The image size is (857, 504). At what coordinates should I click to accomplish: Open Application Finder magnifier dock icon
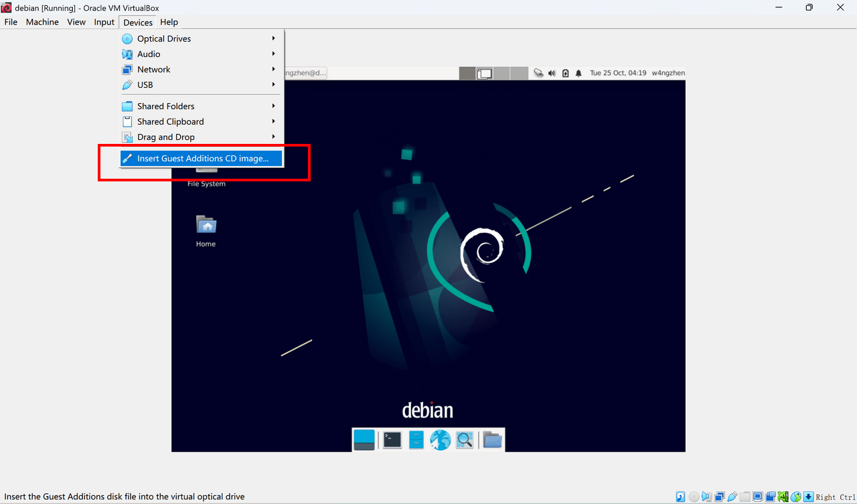pyautogui.click(x=465, y=440)
